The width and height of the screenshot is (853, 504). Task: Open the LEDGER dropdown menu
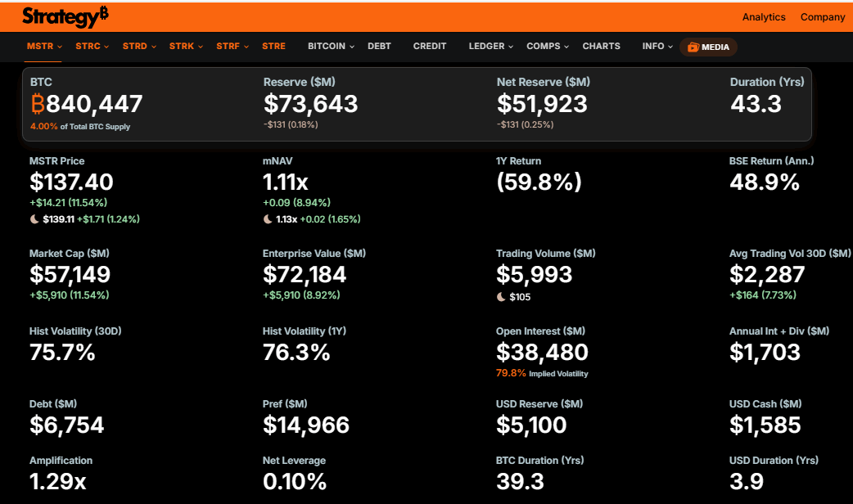pos(490,46)
